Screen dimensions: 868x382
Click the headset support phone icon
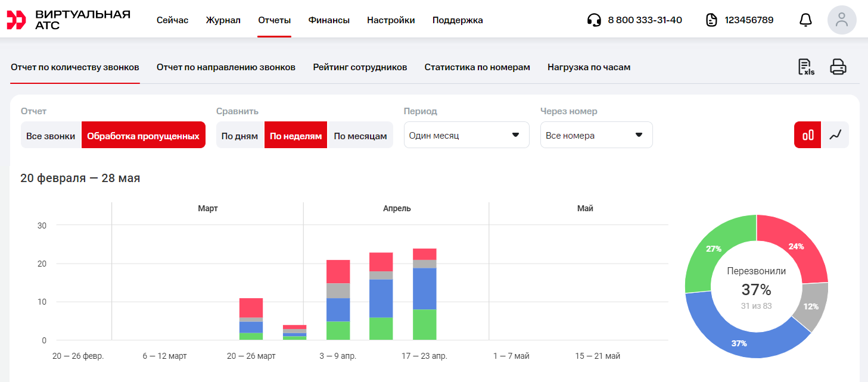[594, 20]
